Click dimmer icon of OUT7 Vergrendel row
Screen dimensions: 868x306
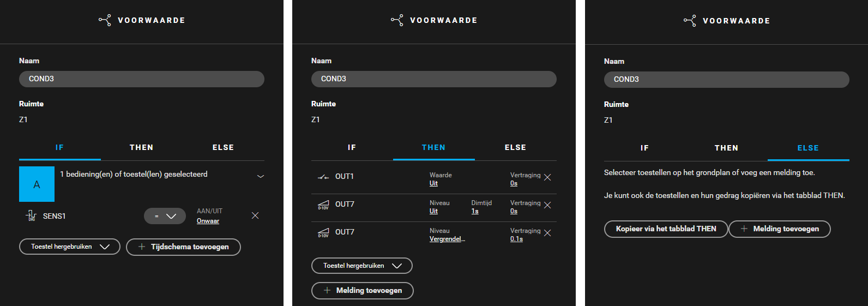[323, 233]
